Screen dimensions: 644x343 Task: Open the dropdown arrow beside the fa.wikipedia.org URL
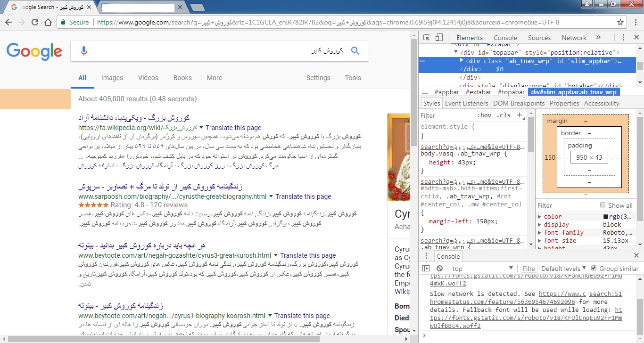point(201,128)
